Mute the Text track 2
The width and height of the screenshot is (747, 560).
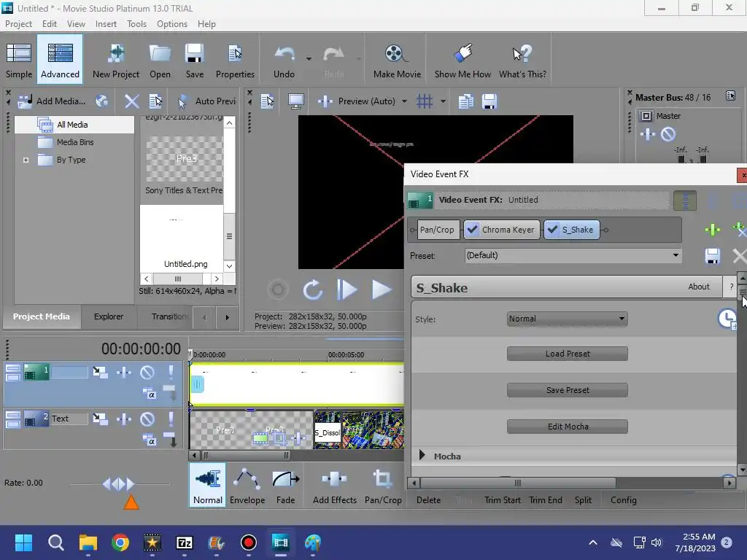147,419
